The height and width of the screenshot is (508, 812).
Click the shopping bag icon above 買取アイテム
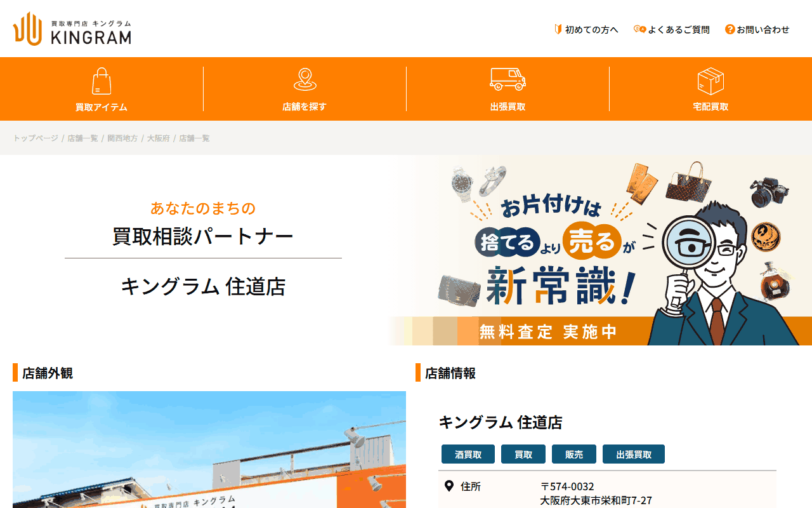[101, 81]
